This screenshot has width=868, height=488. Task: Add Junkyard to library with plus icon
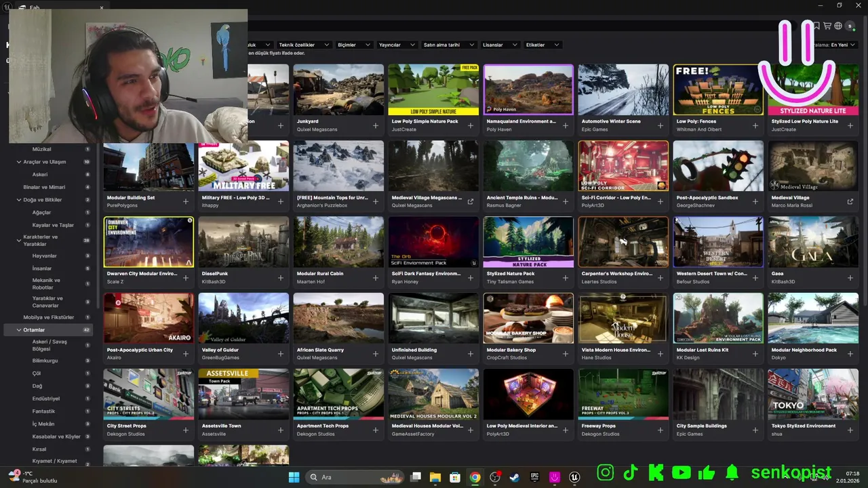376,125
